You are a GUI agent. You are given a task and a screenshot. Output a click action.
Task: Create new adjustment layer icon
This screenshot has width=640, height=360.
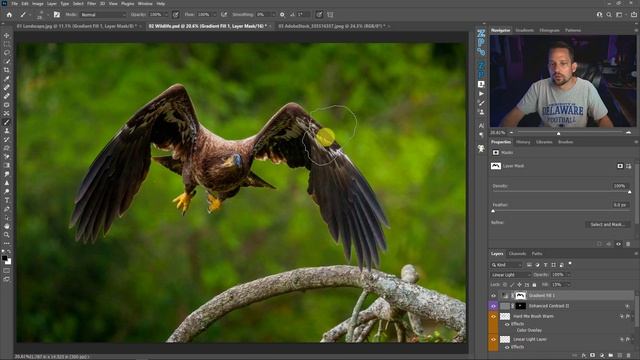[x=602, y=356]
